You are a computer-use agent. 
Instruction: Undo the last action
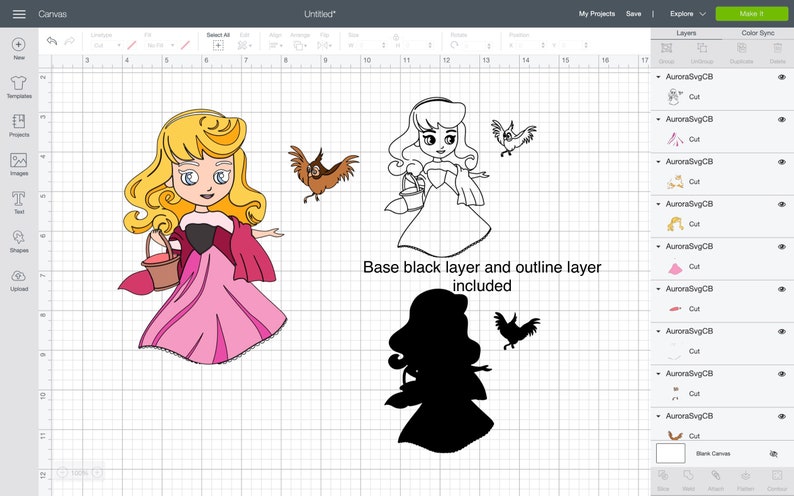(x=52, y=40)
